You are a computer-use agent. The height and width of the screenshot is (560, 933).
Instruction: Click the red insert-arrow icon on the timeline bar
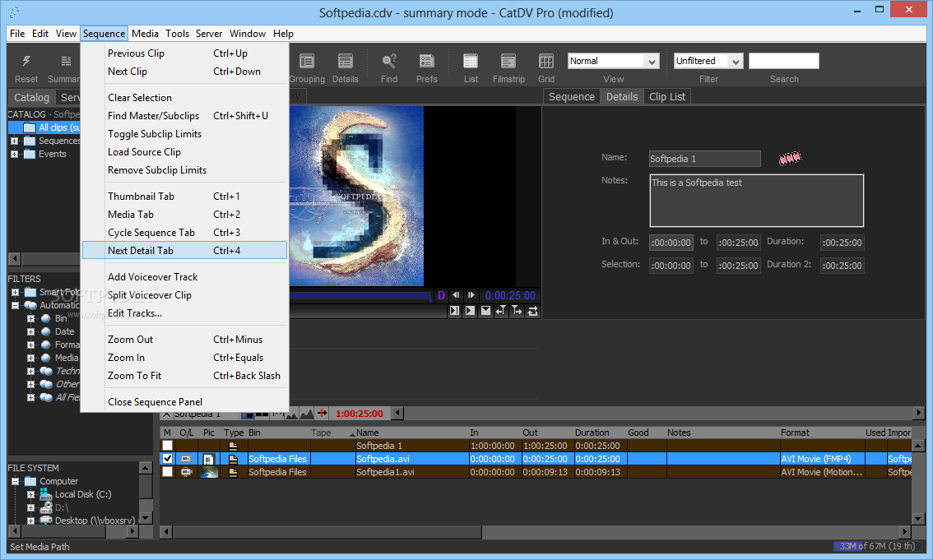(x=322, y=413)
